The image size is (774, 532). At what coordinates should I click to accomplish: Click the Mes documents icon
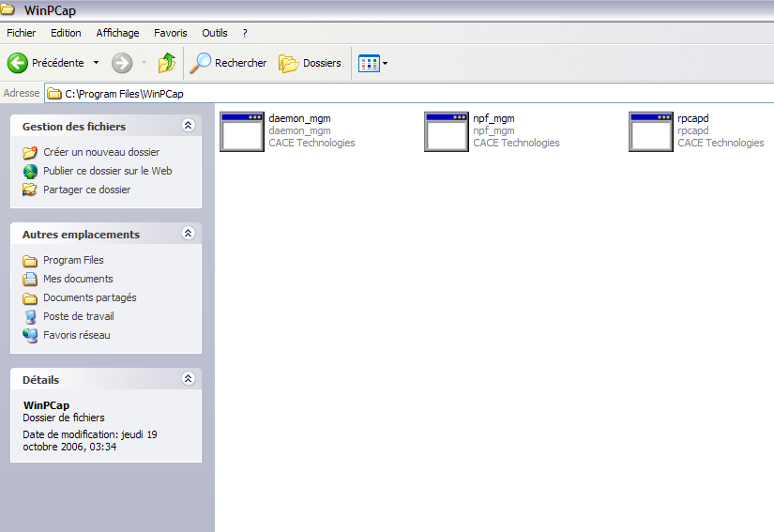[30, 280]
